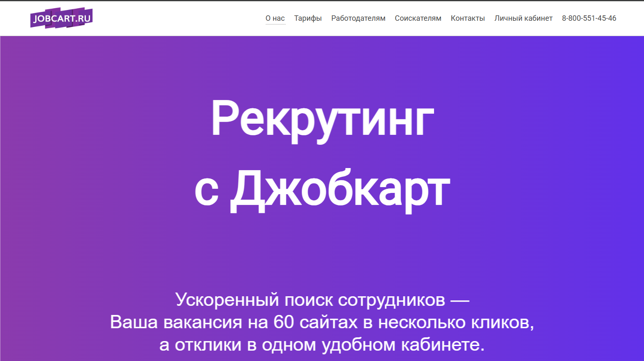
Task: Click the line mentioning "60 сайтах"
Action: click(x=322, y=323)
